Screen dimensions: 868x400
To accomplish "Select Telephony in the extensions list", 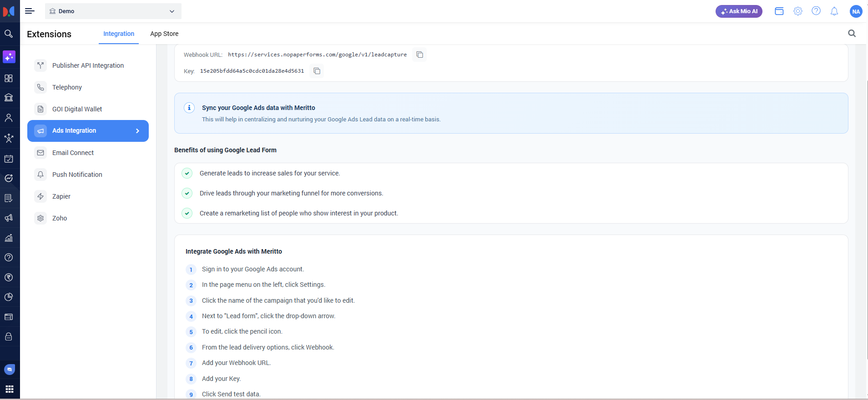I will [88, 87].
